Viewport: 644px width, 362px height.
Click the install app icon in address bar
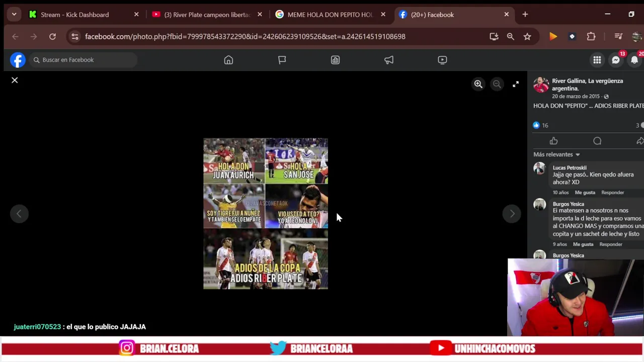click(x=494, y=37)
